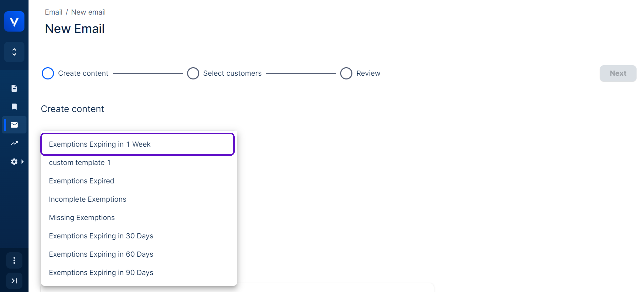
Task: Select the Email envelope sidebar icon
Action: pyautogui.click(x=14, y=125)
